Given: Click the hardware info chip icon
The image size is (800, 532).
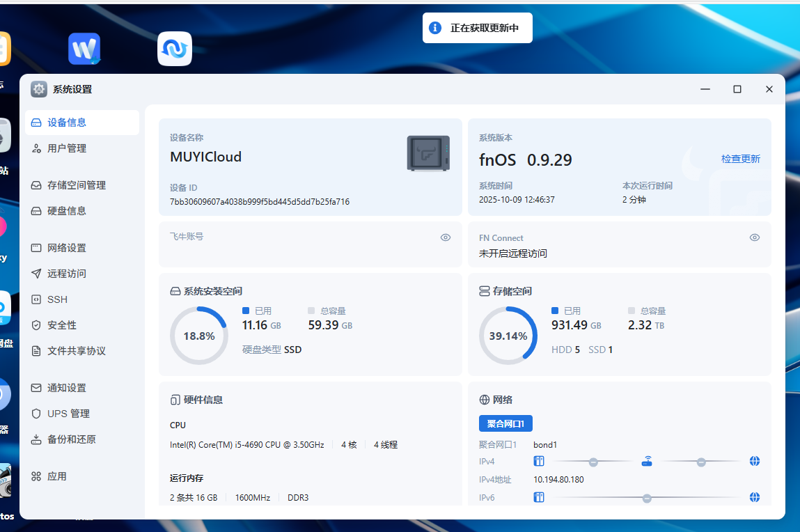Looking at the screenshot, I should click(175, 400).
